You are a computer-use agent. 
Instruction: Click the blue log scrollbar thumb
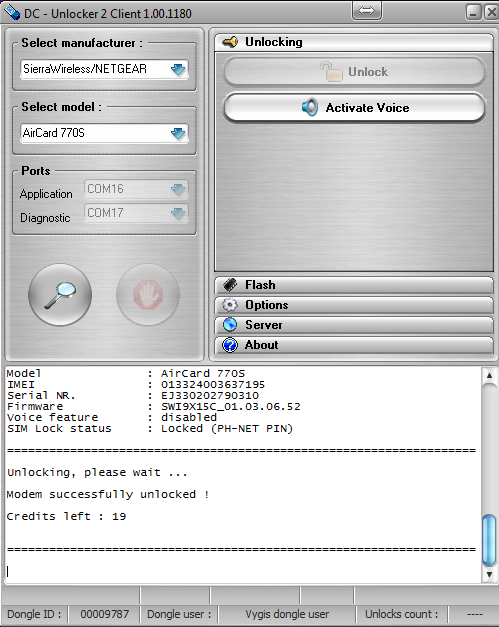tap(489, 540)
